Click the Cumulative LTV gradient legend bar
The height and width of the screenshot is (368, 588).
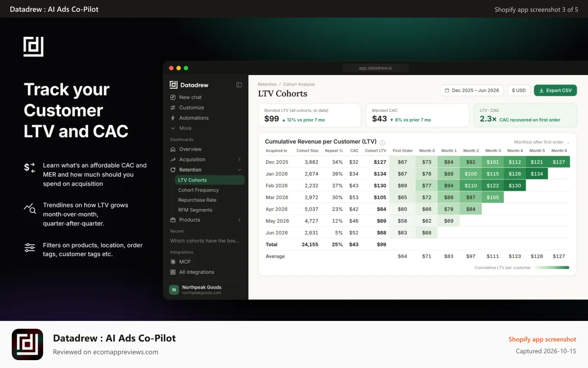coord(552,268)
